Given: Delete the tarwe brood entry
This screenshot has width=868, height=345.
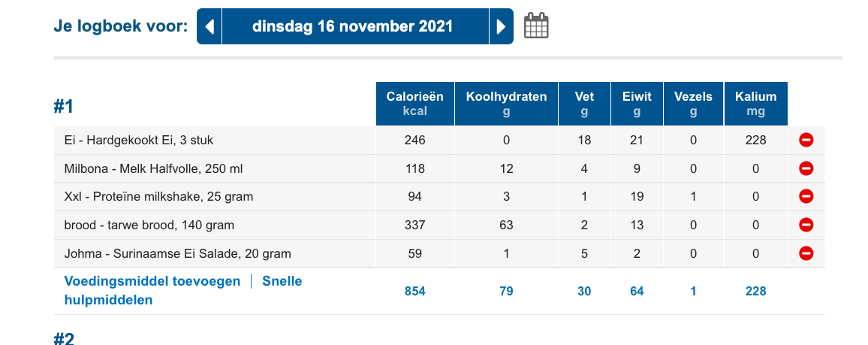Looking at the screenshot, I should point(806,225).
